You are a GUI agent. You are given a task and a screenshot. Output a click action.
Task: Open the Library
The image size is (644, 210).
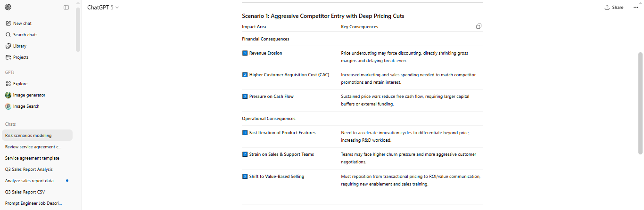(x=19, y=46)
